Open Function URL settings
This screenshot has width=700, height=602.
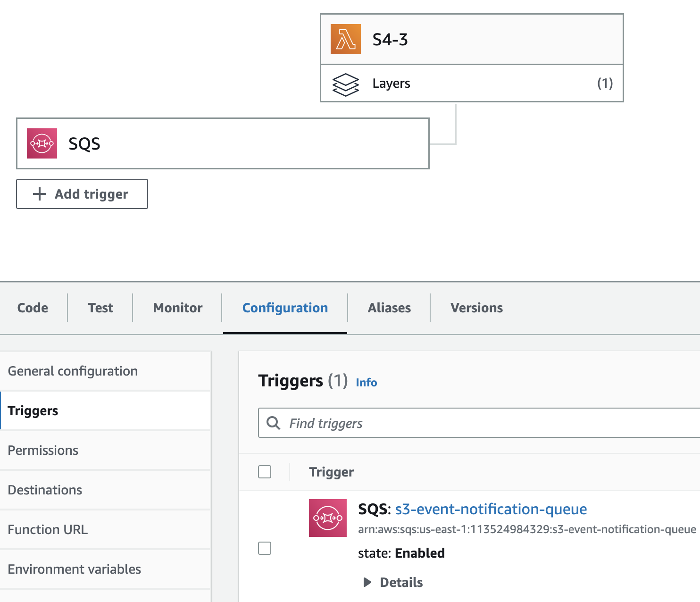click(x=105, y=529)
